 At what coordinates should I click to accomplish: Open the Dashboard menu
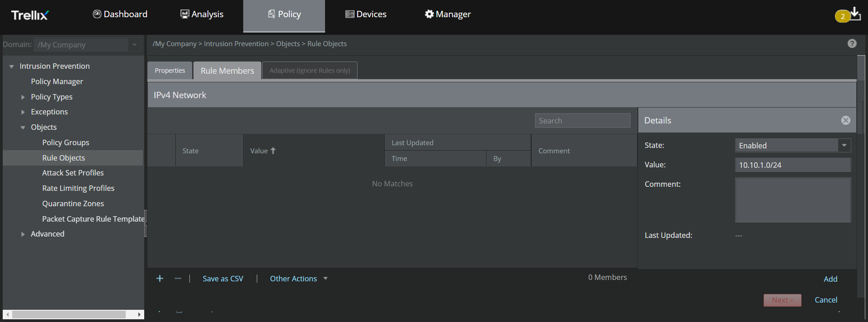pyautogui.click(x=120, y=14)
